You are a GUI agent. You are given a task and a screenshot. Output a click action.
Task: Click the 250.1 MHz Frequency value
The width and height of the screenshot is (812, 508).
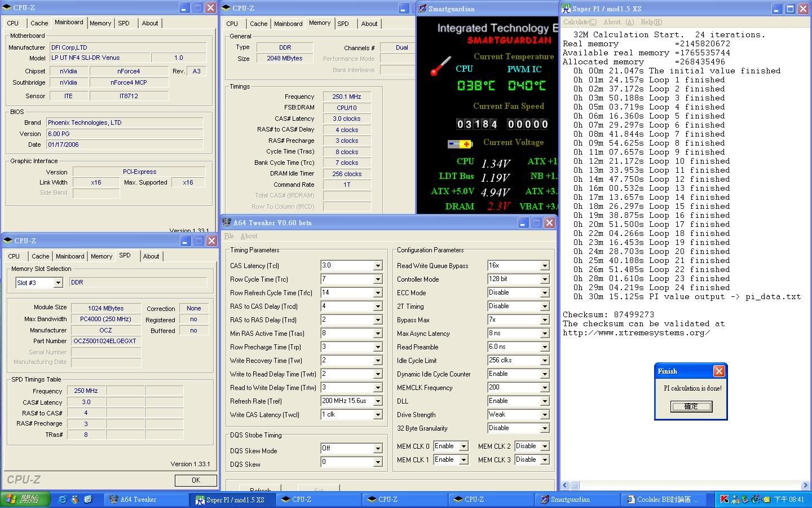[347, 97]
